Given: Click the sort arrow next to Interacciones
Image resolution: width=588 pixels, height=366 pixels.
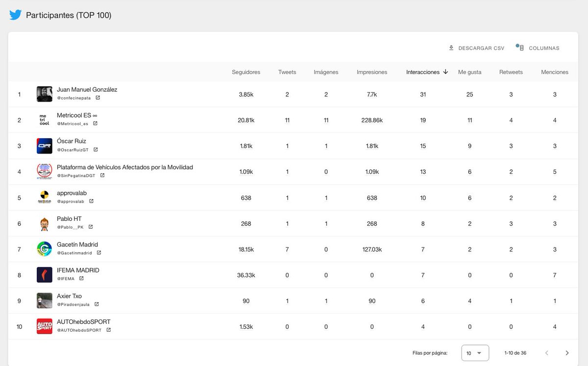Looking at the screenshot, I should (445, 72).
